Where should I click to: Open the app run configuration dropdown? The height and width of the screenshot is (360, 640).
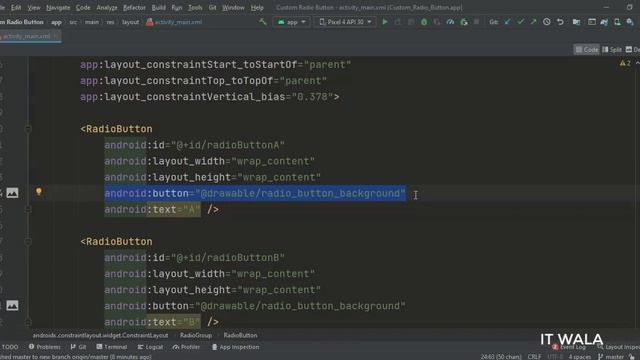(x=292, y=22)
